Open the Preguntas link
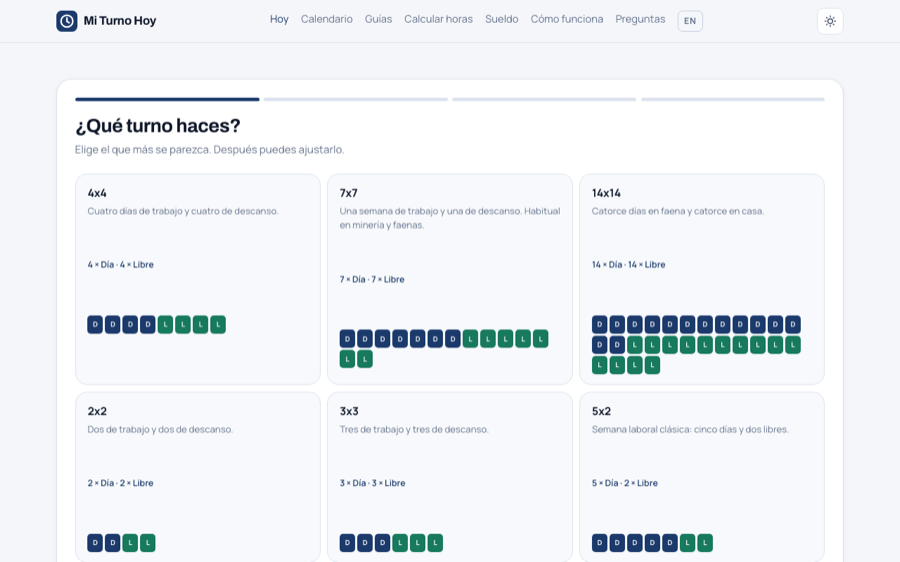Screen dimensions: 900x562 point(640,20)
